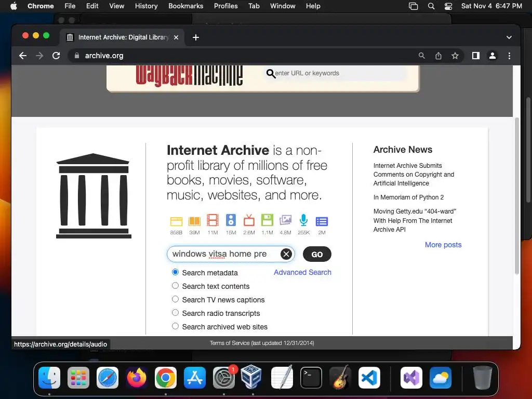
Task: Open the microphone concerts icon labeled 255K
Action: (303, 220)
